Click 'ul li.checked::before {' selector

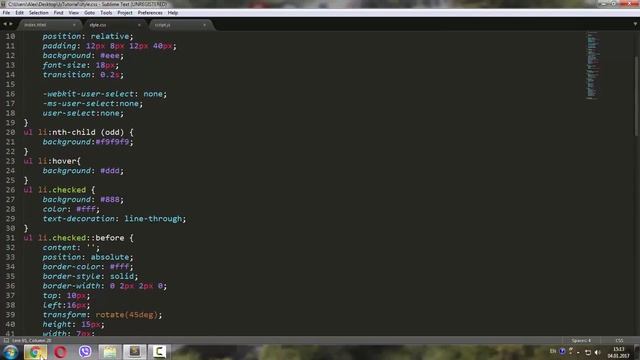tap(78, 238)
